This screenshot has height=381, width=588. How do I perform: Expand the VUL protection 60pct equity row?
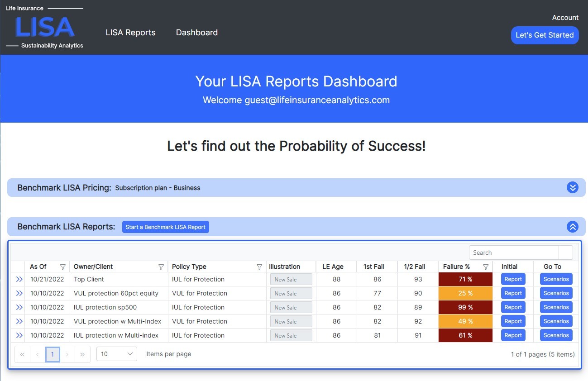pyautogui.click(x=19, y=294)
